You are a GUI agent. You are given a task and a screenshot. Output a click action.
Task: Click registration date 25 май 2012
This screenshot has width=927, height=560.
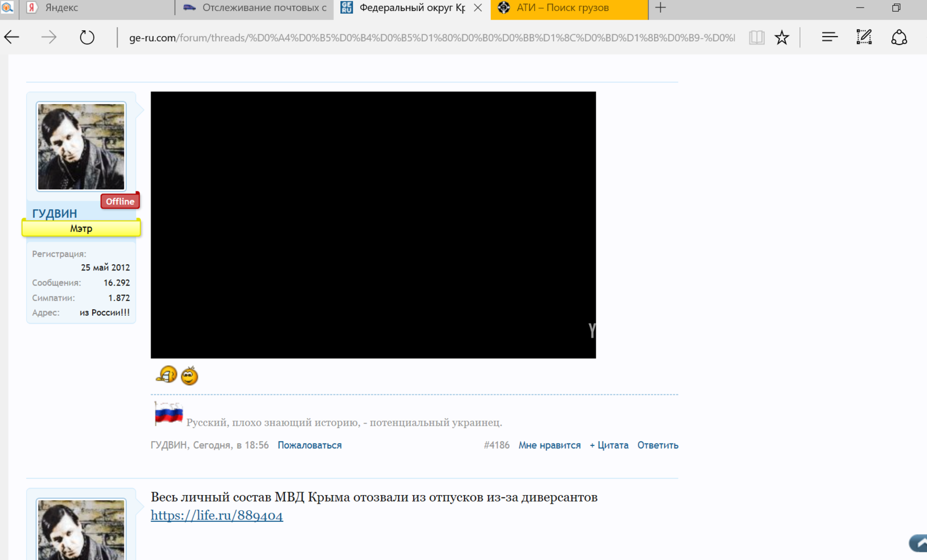tap(105, 268)
